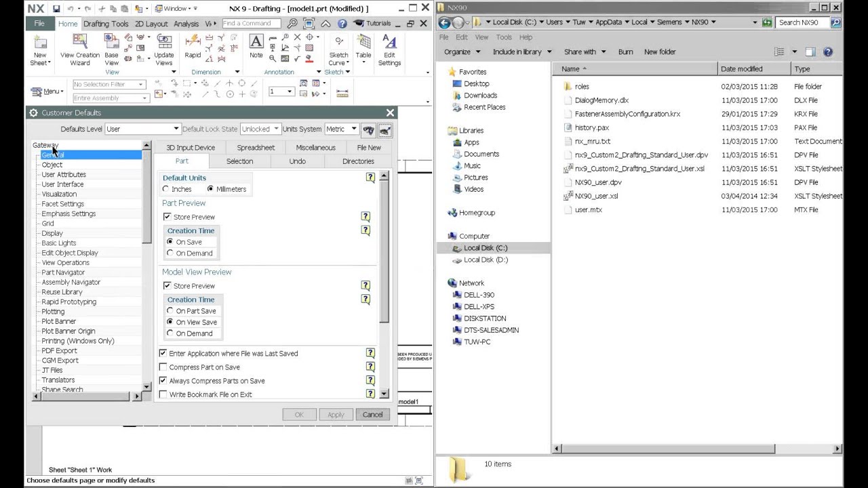Open the Units System Metric dropdown
Image resolution: width=868 pixels, height=488 pixels.
pyautogui.click(x=341, y=129)
